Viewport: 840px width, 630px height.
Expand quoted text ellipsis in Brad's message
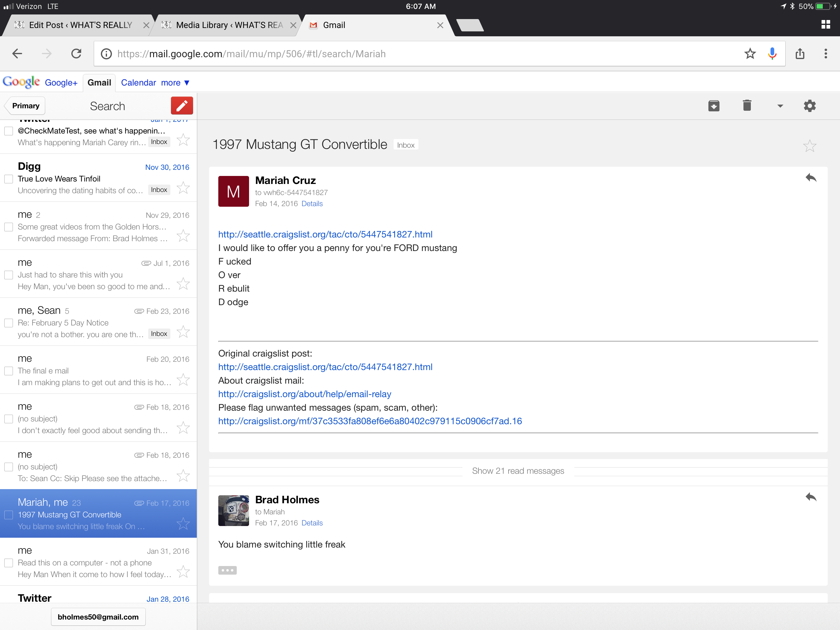coord(227,570)
